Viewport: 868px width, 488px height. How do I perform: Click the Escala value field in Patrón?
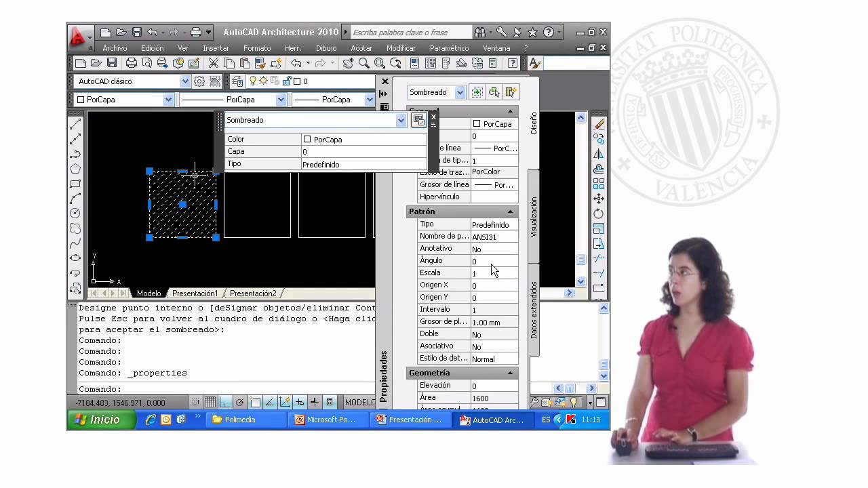coord(494,273)
